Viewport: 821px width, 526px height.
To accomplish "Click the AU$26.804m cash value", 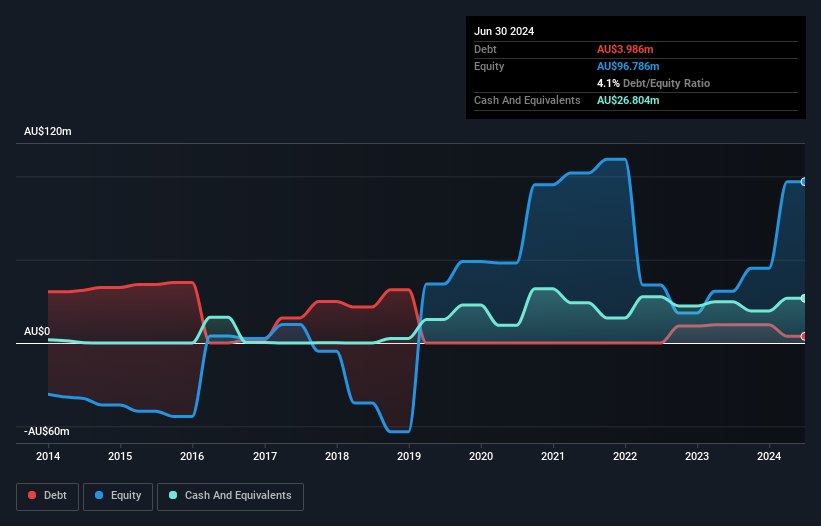I will [628, 100].
